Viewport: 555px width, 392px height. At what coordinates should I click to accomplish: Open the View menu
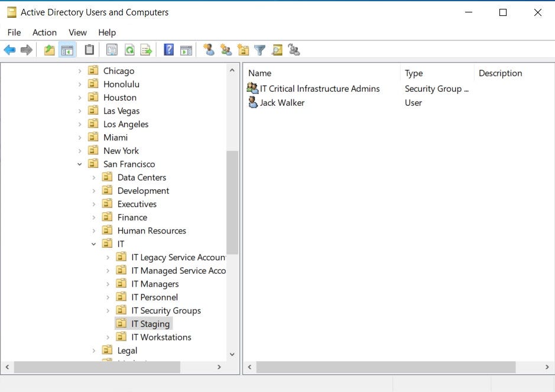pyautogui.click(x=77, y=33)
